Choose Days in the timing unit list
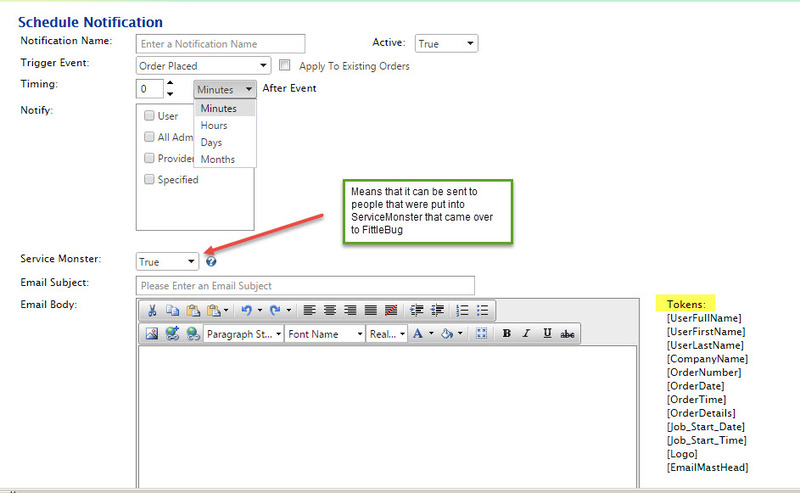 coord(211,142)
